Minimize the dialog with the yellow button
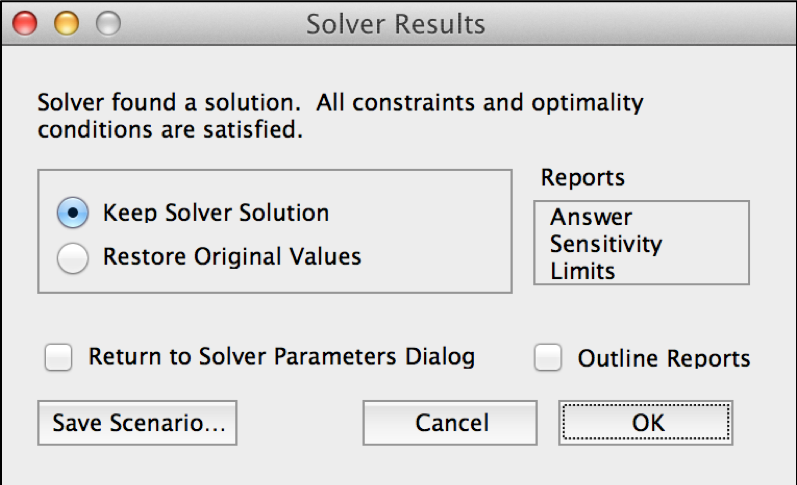Viewport: 797px width, 485px height. 67,23
